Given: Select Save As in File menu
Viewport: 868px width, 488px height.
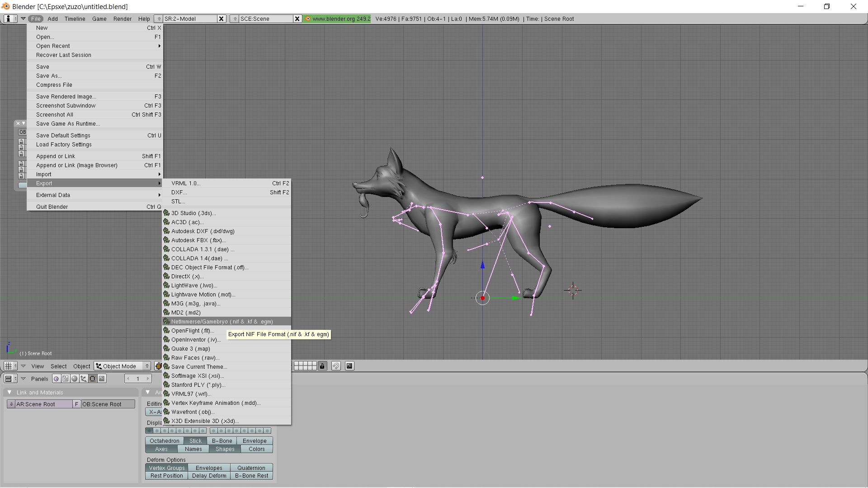Looking at the screenshot, I should click(95, 75).
